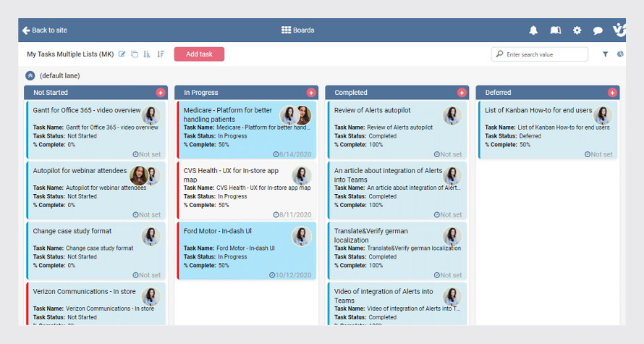Click the magnifier icon in search box
Viewport: 644px width, 344px height.
click(499, 54)
